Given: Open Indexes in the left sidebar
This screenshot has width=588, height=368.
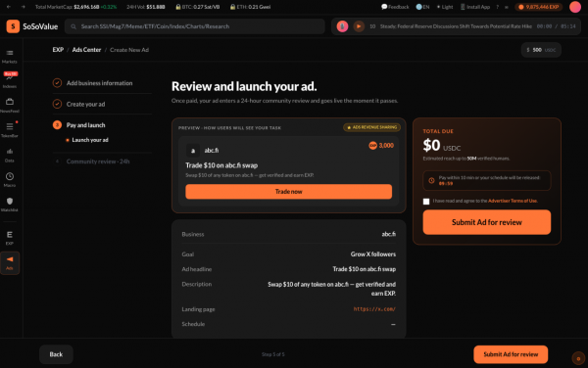Looking at the screenshot, I should [10, 80].
